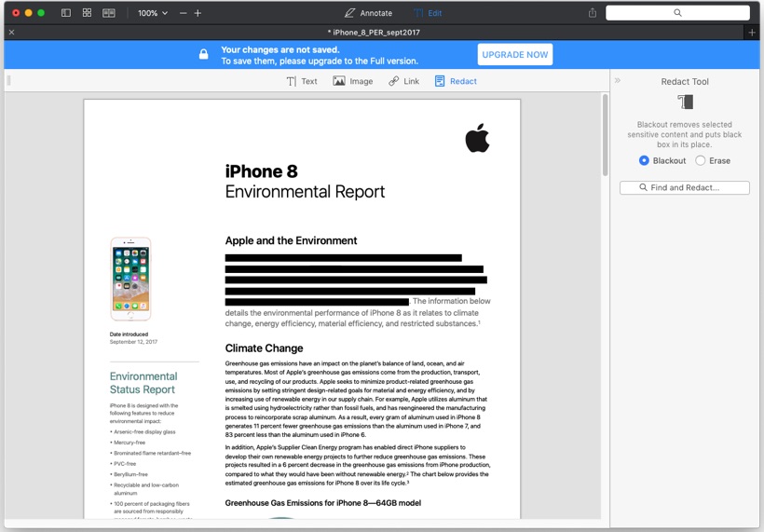Click the toolbar search field
Image resolution: width=764 pixels, height=532 pixels.
pos(677,13)
